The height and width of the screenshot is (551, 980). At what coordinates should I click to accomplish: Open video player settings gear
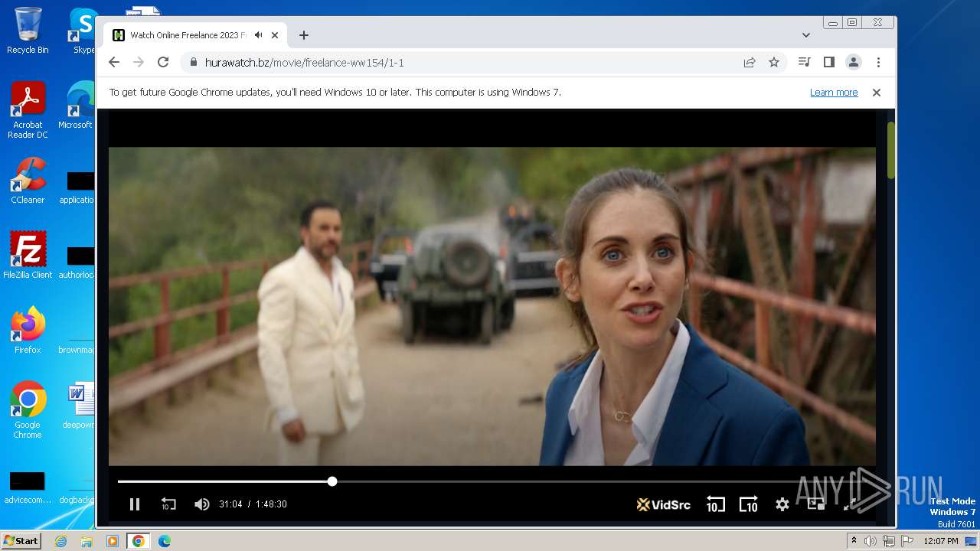[782, 504]
